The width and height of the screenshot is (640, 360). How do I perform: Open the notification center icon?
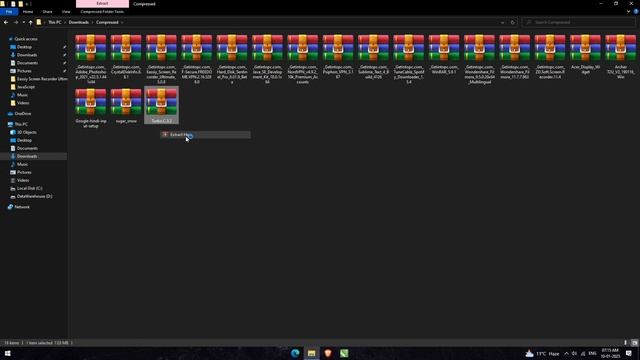[x=629, y=353]
